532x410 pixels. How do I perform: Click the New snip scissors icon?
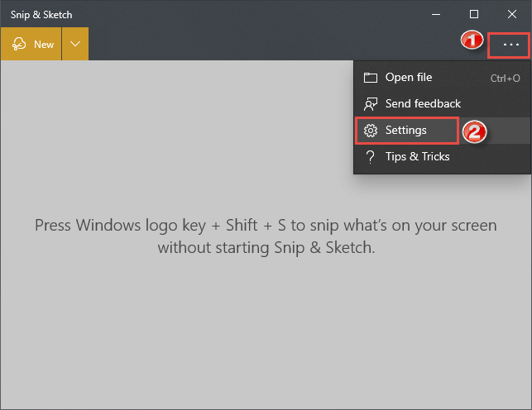[x=19, y=44]
